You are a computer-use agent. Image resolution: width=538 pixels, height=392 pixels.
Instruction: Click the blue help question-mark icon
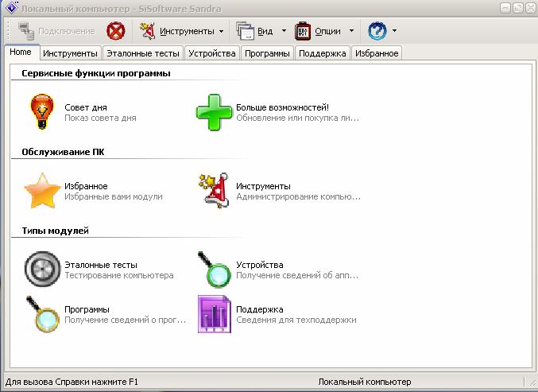(x=377, y=31)
